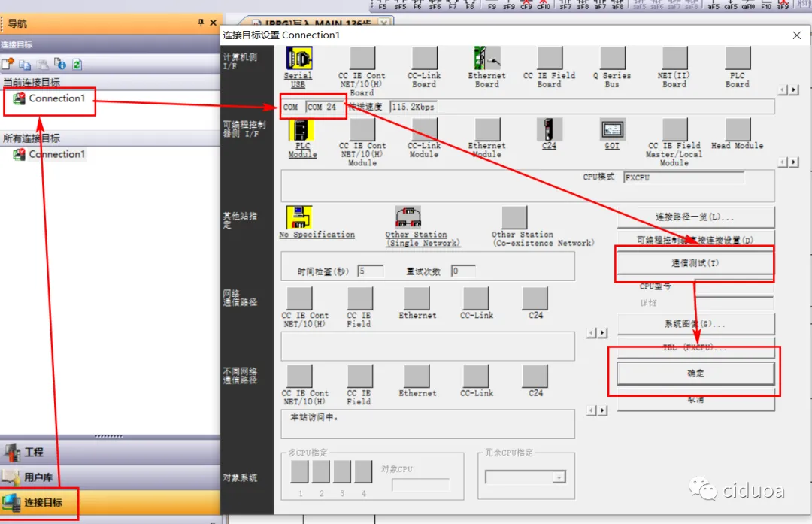Viewport: 812px width, 524px height.
Task: Switch to the 连接目标 navigation pane
Action: [x=110, y=502]
